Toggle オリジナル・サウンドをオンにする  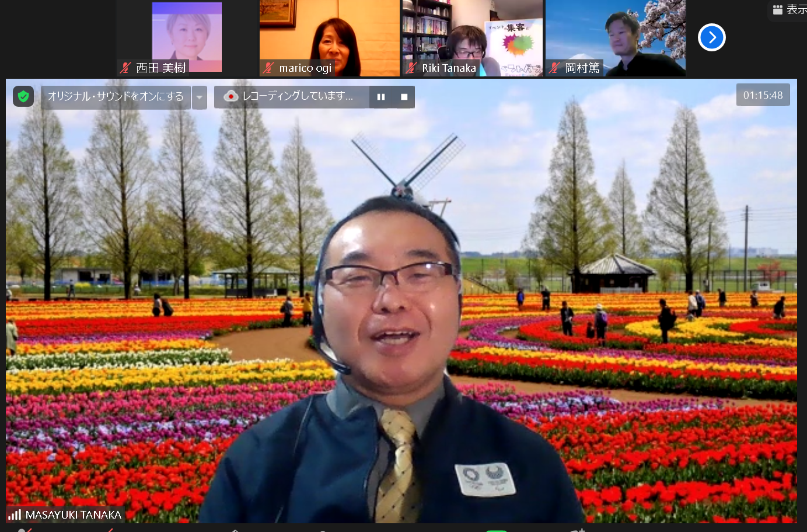[116, 96]
